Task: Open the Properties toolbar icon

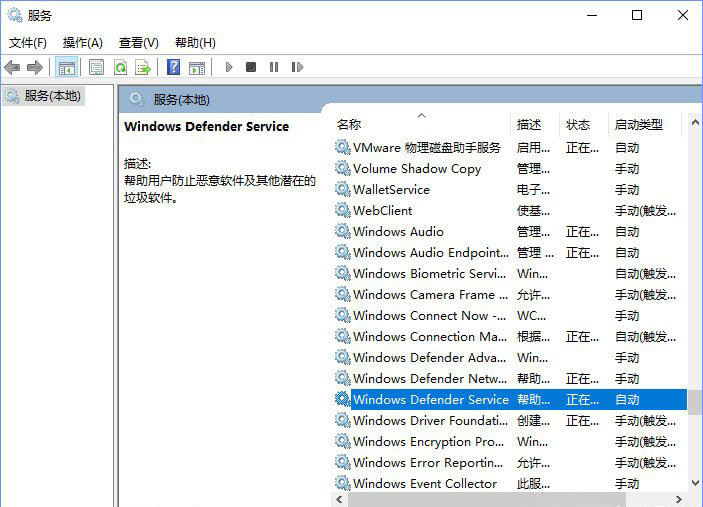Action: pyautogui.click(x=96, y=67)
